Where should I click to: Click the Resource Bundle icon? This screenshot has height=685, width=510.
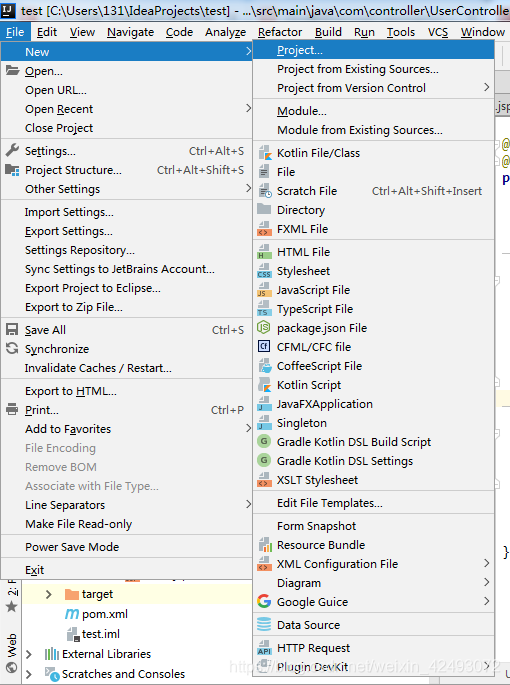click(265, 545)
